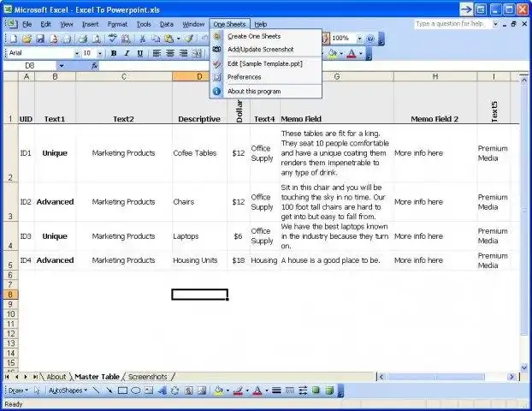Select the Oval drawing tool
532x411 pixels.
pos(136,390)
